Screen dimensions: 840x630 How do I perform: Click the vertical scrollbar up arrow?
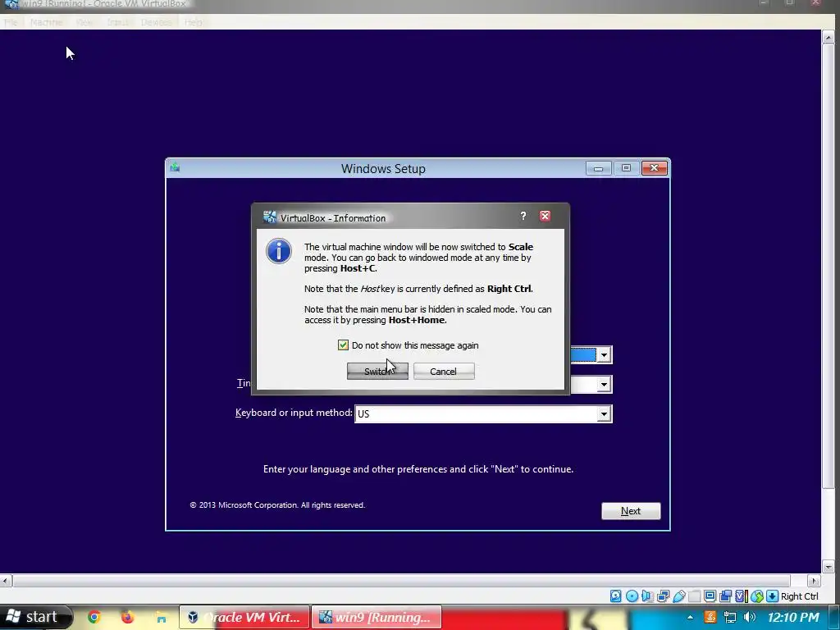point(828,38)
